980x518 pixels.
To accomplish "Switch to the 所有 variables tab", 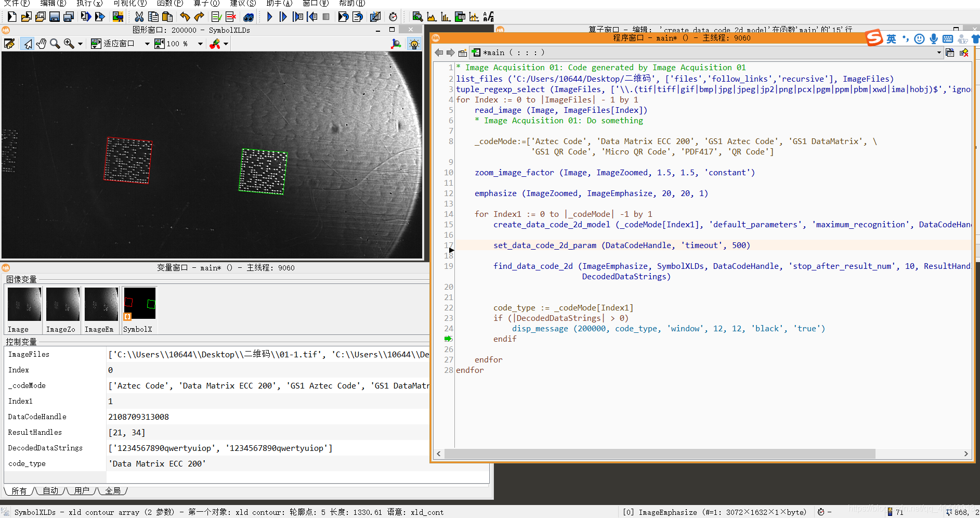I will (19, 491).
